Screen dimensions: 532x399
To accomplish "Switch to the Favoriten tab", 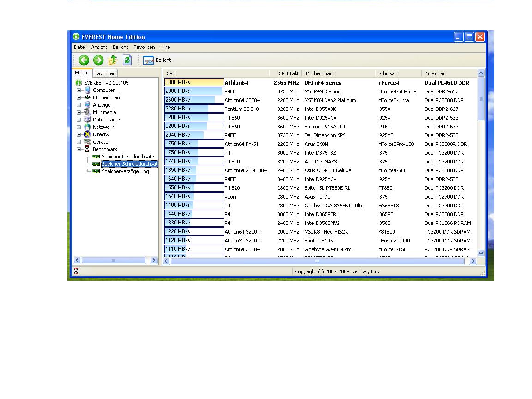I will point(105,73).
